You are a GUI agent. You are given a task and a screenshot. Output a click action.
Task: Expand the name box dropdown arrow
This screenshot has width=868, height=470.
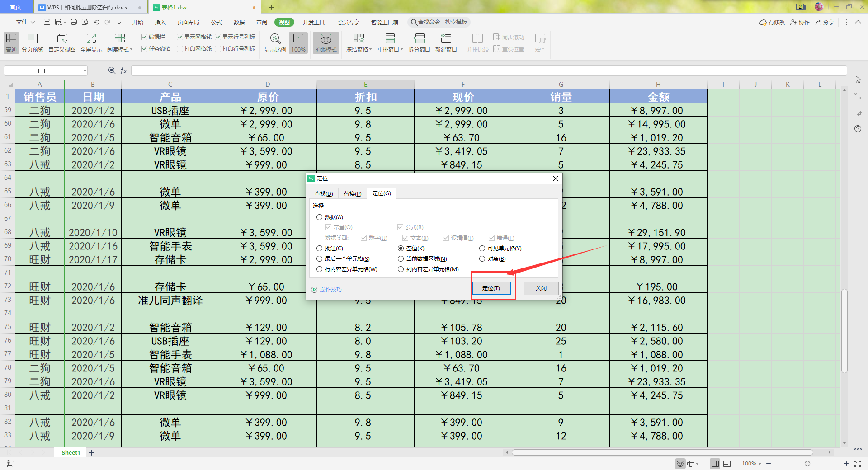pos(85,71)
